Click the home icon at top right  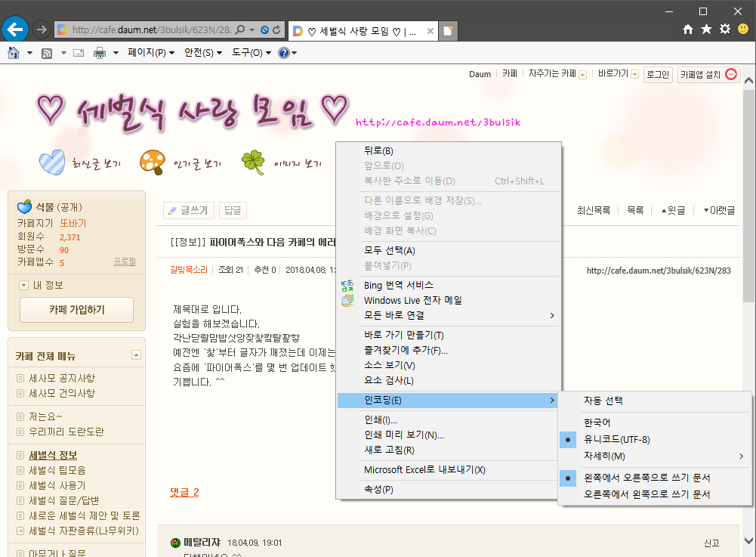pyautogui.click(x=688, y=29)
